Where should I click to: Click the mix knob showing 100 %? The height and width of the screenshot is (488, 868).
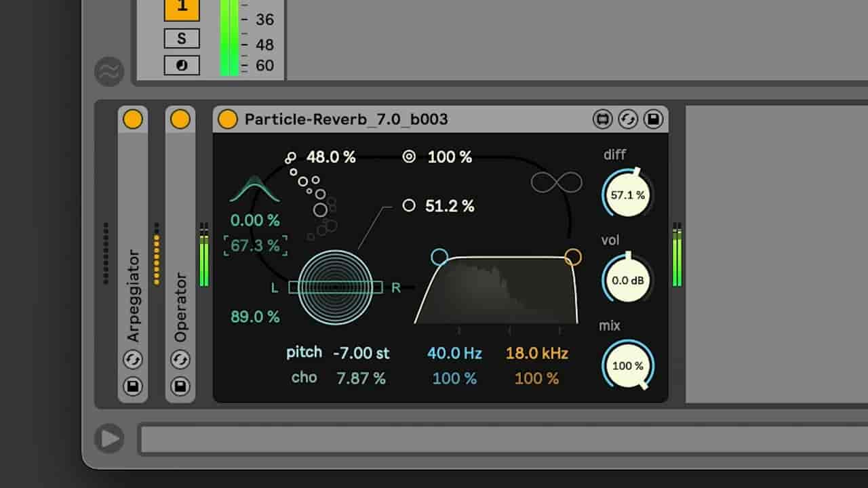click(x=628, y=365)
